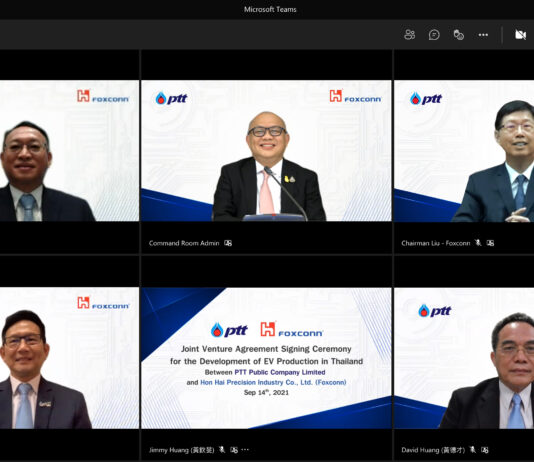Open the participants panel icon
Viewport: 534px width, 462px height.
409,35
